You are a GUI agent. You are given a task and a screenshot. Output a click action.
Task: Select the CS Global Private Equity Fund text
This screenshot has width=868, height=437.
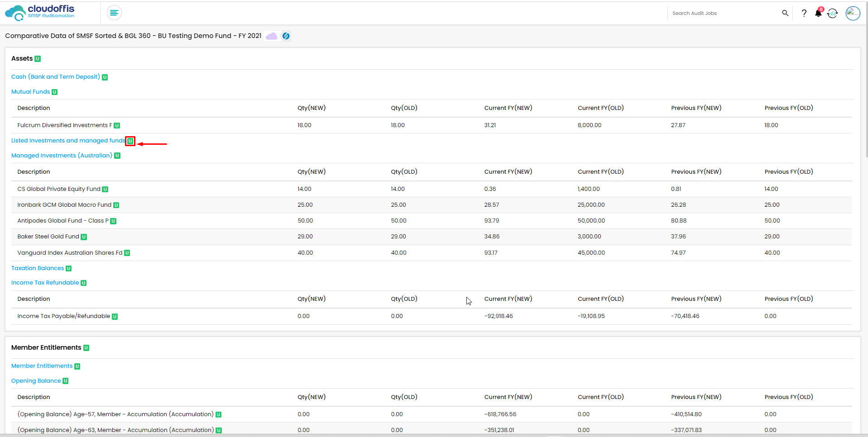tap(59, 189)
